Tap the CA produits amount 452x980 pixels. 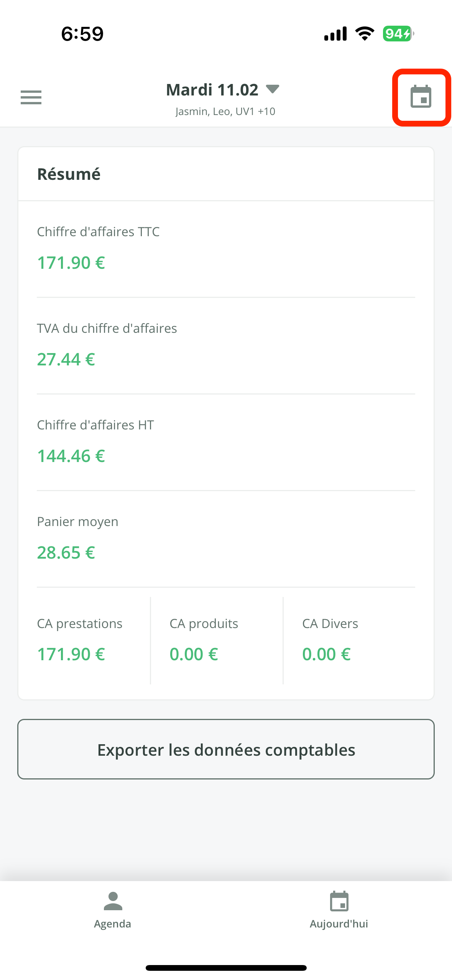[x=194, y=654]
